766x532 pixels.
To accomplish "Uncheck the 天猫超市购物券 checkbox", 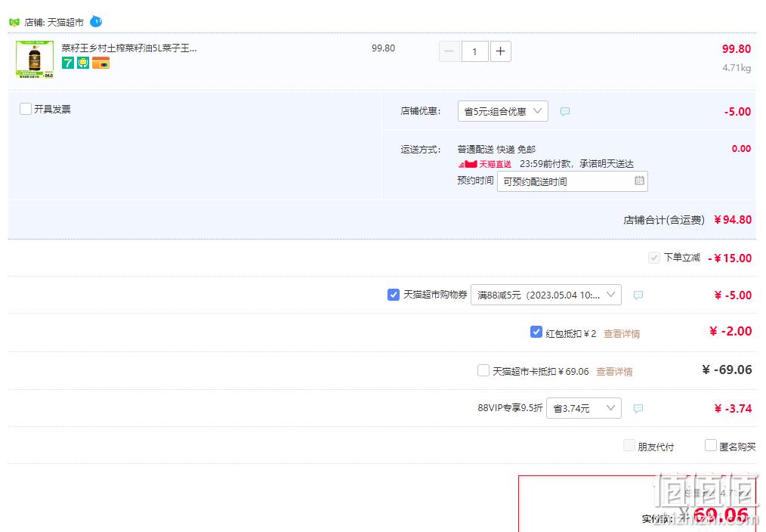I will 394,295.
